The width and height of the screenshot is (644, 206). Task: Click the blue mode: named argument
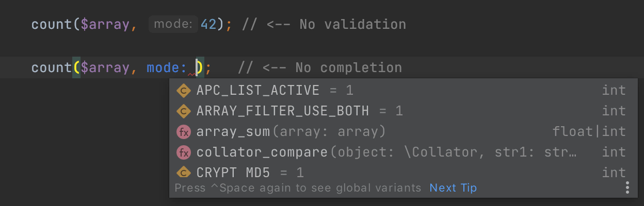click(166, 67)
